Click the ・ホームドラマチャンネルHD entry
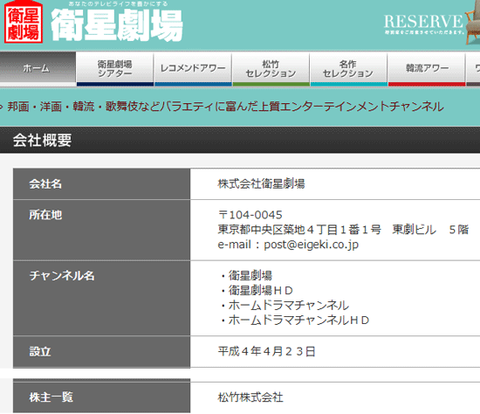This screenshot has height=414, width=480. point(294,320)
